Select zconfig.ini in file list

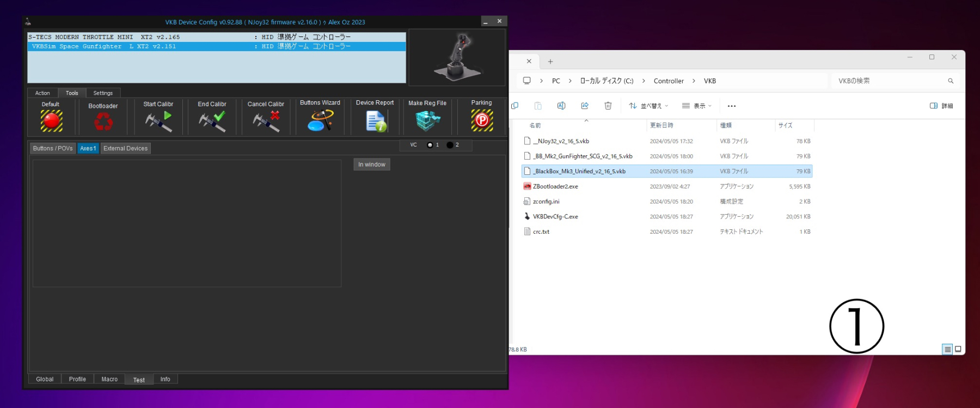tap(667, 202)
